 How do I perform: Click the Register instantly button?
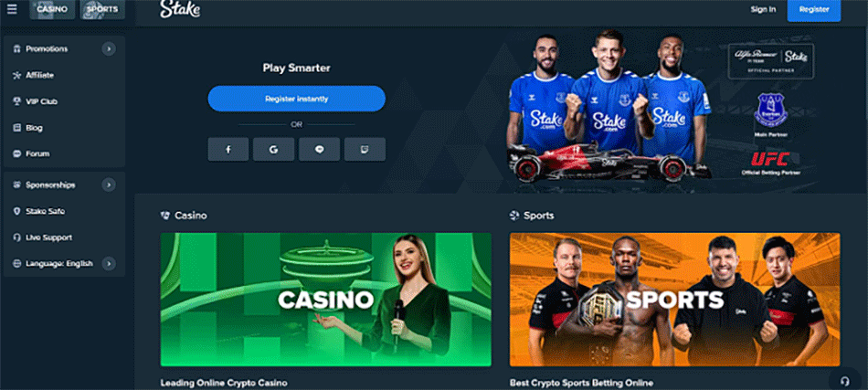click(297, 99)
